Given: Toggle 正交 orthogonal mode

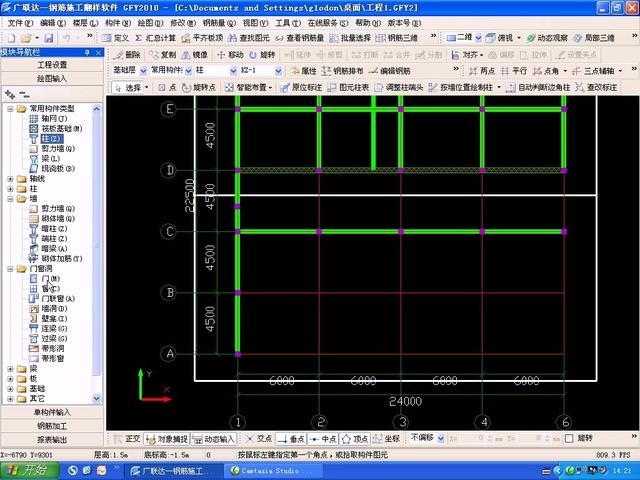Looking at the screenshot, I should pos(127,439).
